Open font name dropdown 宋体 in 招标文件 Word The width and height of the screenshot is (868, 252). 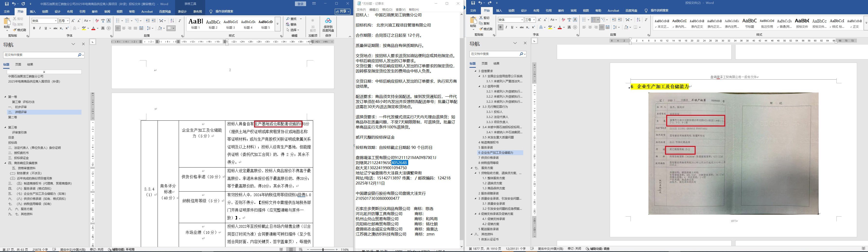point(56,21)
